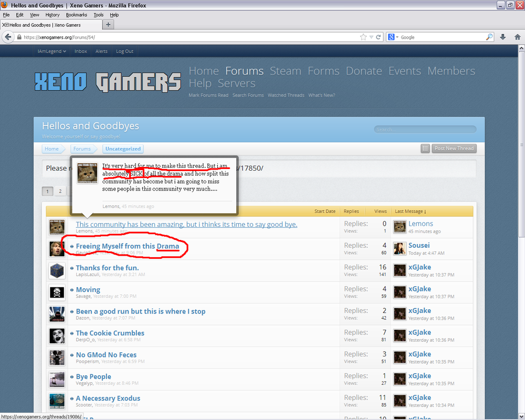Screen dimensions: 525x420
Task: Click the Xeno Gamers logo
Action: click(108, 82)
